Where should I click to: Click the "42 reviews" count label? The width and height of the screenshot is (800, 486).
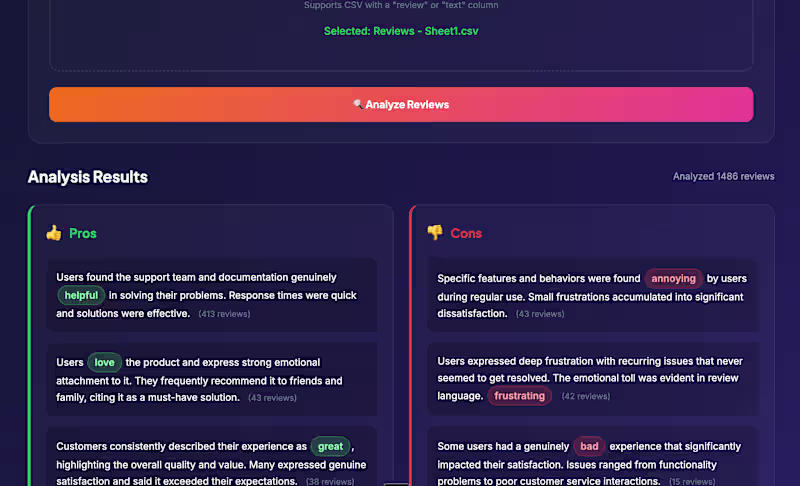pyautogui.click(x=585, y=396)
